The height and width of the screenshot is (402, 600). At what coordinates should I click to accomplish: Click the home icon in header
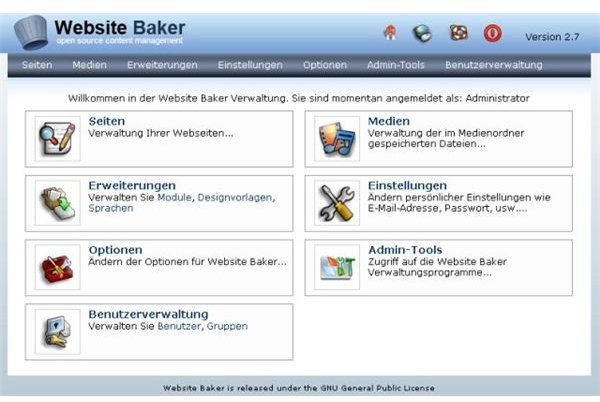coord(390,33)
